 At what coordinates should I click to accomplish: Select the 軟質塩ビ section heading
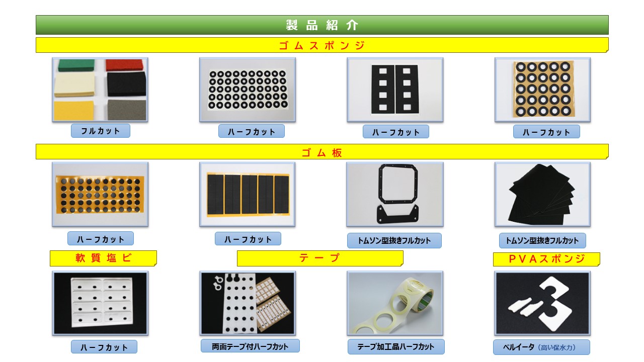(x=103, y=258)
